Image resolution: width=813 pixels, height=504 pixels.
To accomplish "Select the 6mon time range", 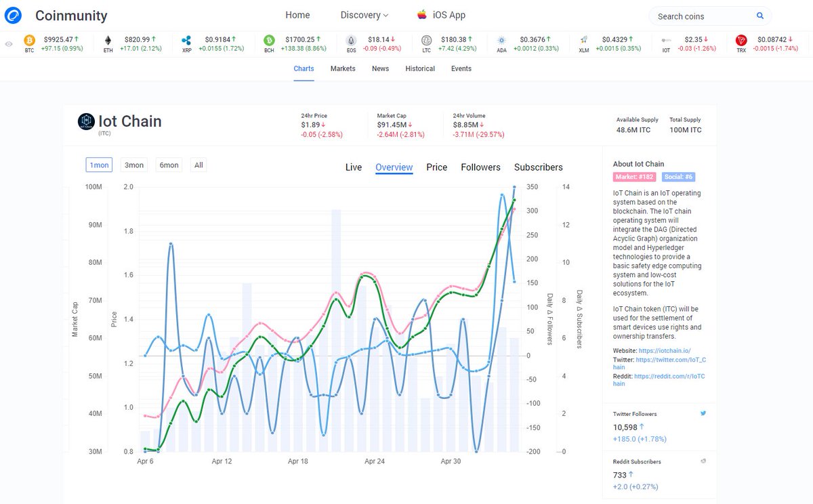I will pyautogui.click(x=169, y=165).
